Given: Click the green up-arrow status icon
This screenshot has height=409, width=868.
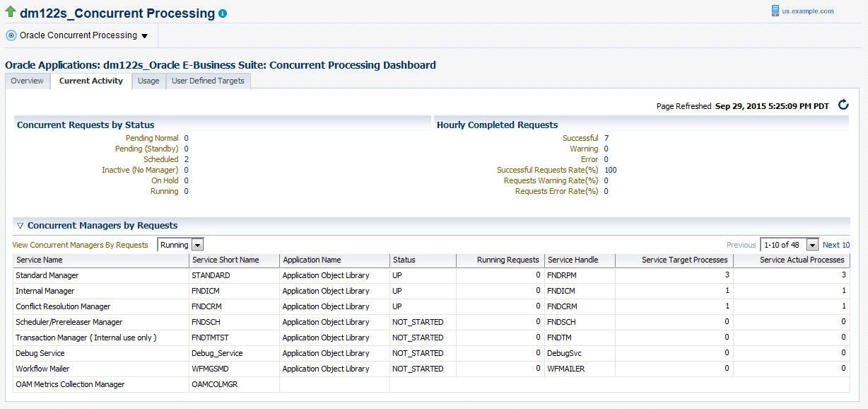Looking at the screenshot, I should coord(11,12).
